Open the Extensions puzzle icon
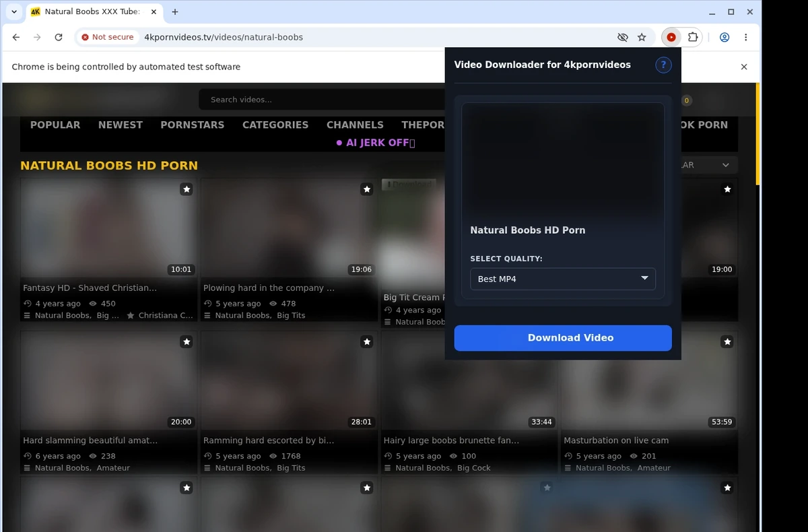The image size is (808, 532). [692, 37]
